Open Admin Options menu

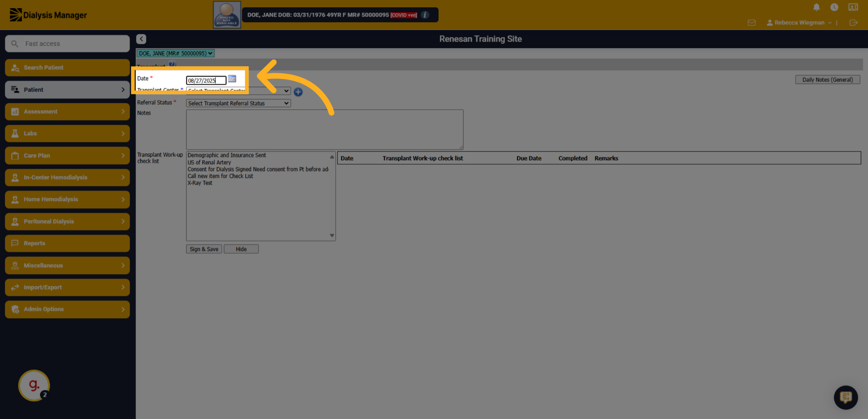click(67, 309)
